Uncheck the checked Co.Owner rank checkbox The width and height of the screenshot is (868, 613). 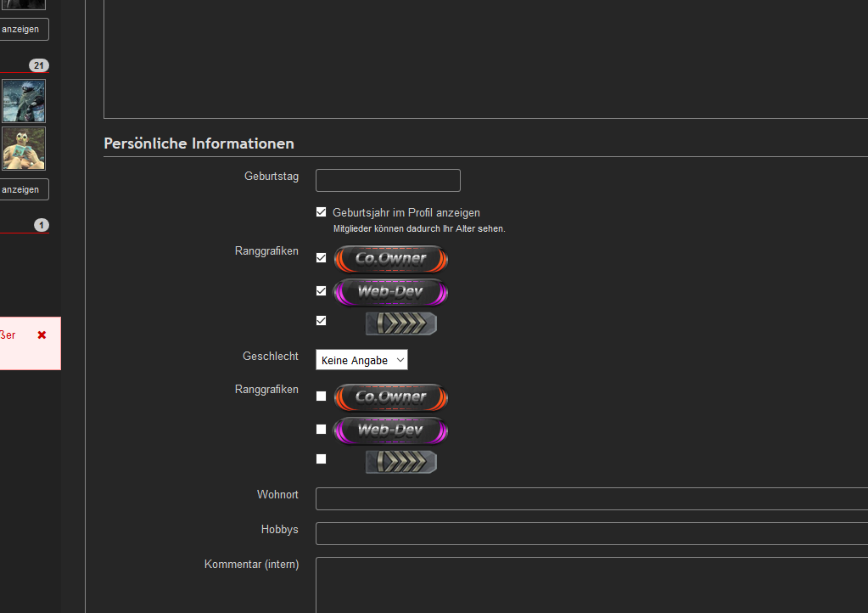point(321,257)
